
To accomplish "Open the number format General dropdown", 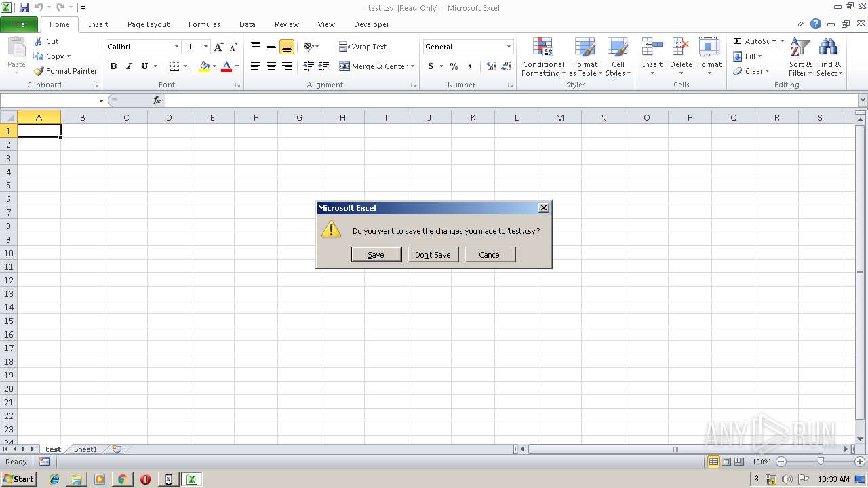I will point(509,47).
